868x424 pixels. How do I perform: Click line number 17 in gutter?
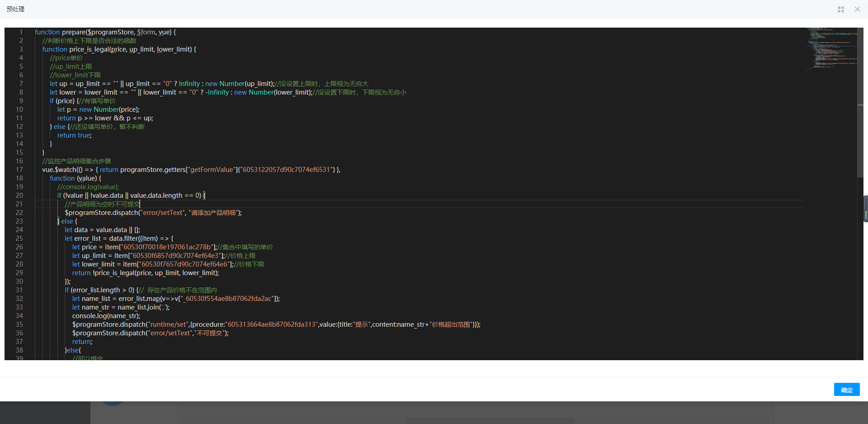tap(19, 170)
